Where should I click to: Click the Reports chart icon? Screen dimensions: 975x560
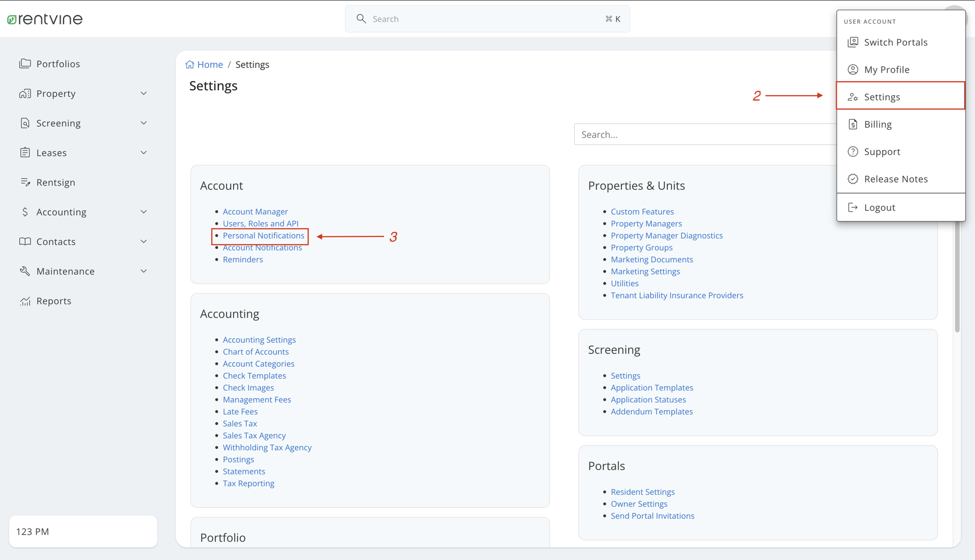pyautogui.click(x=25, y=301)
